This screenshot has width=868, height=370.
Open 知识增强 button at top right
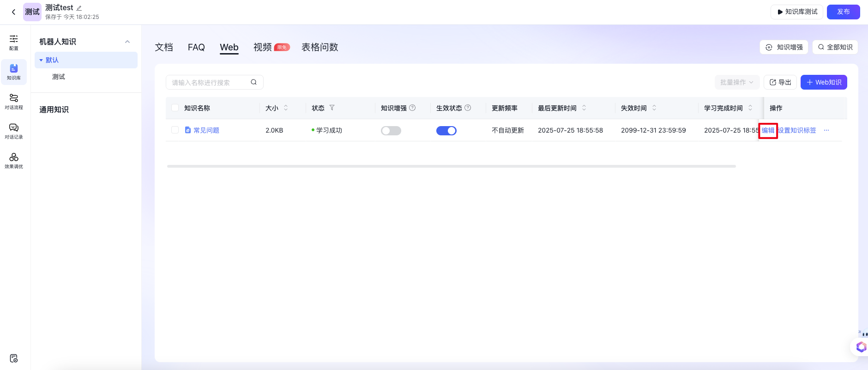click(x=784, y=47)
